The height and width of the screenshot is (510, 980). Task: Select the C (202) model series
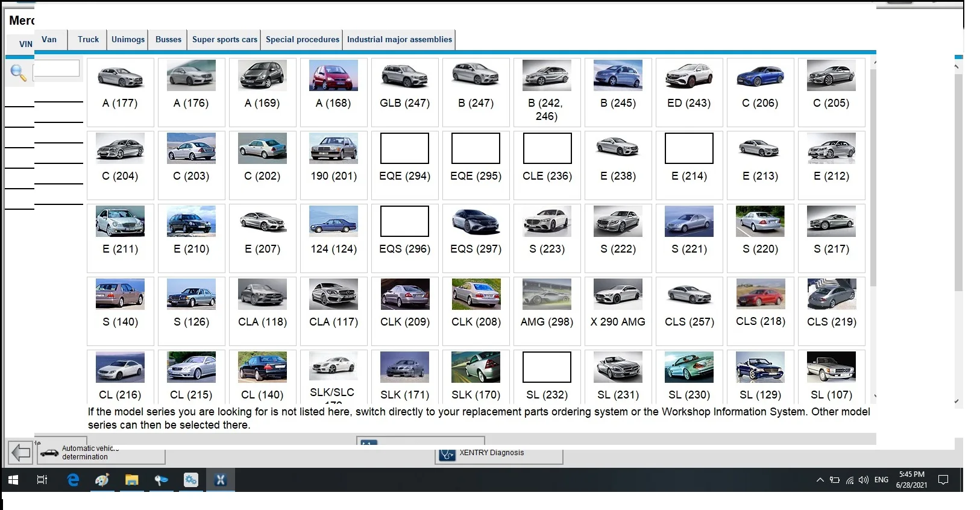point(263,165)
